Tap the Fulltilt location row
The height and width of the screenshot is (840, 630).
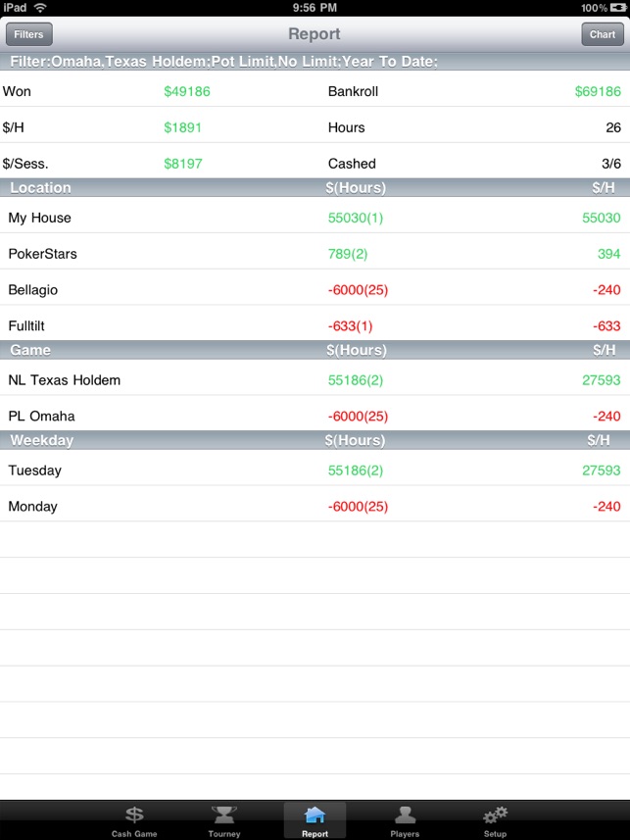pos(315,326)
